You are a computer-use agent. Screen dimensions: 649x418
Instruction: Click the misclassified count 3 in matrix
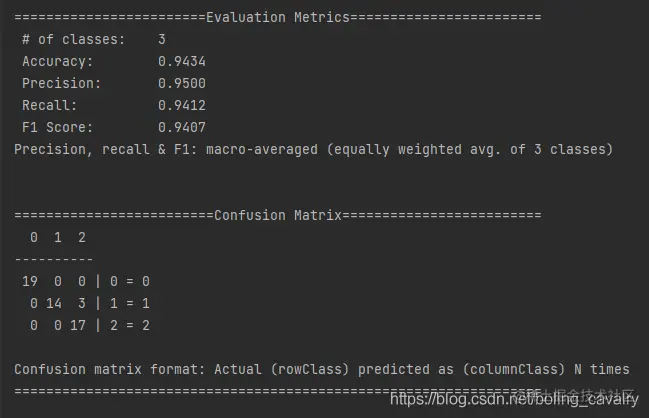[82, 303]
